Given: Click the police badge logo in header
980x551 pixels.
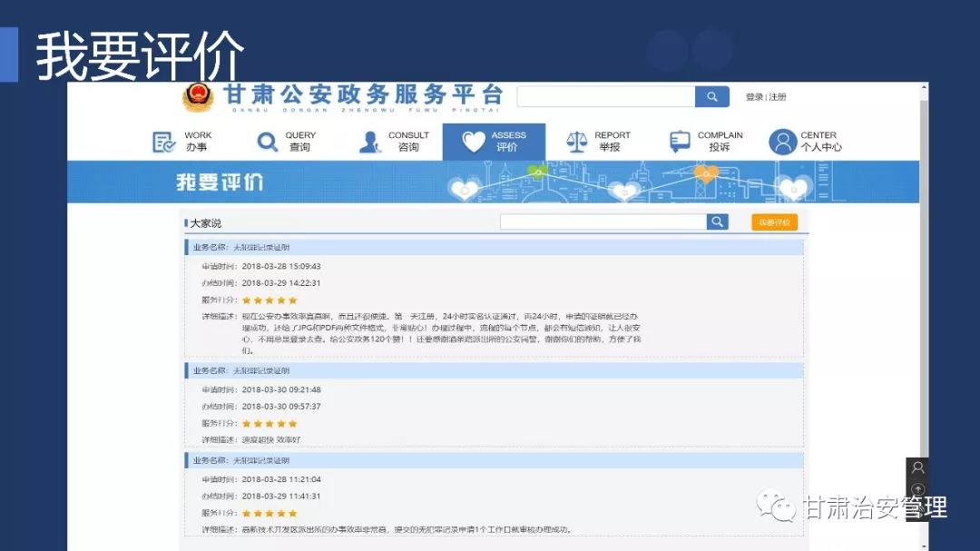Looking at the screenshot, I should (x=197, y=96).
